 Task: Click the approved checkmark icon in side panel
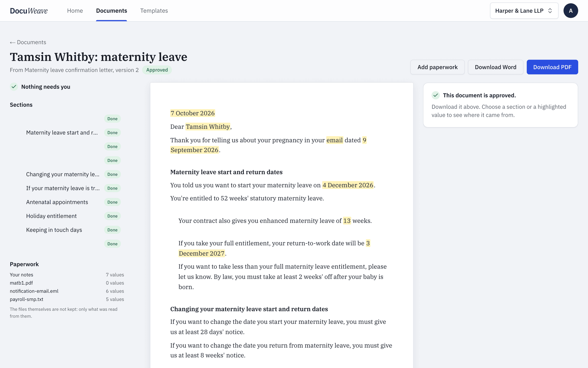click(x=436, y=95)
